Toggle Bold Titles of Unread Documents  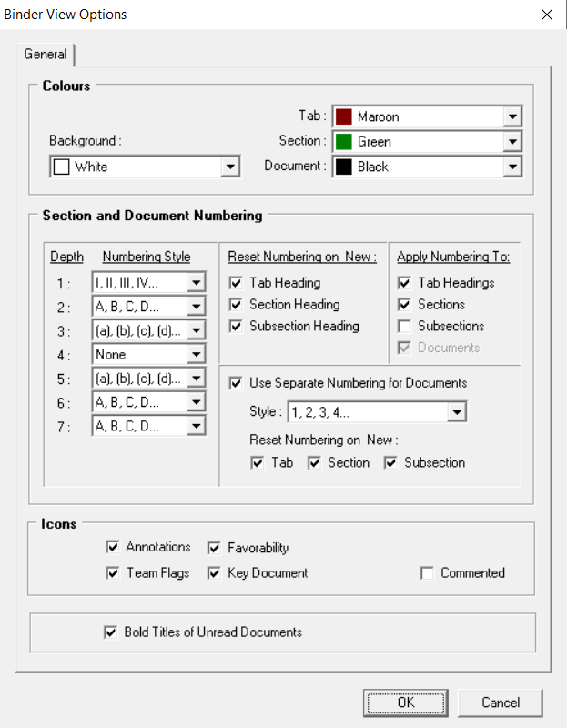(110, 632)
